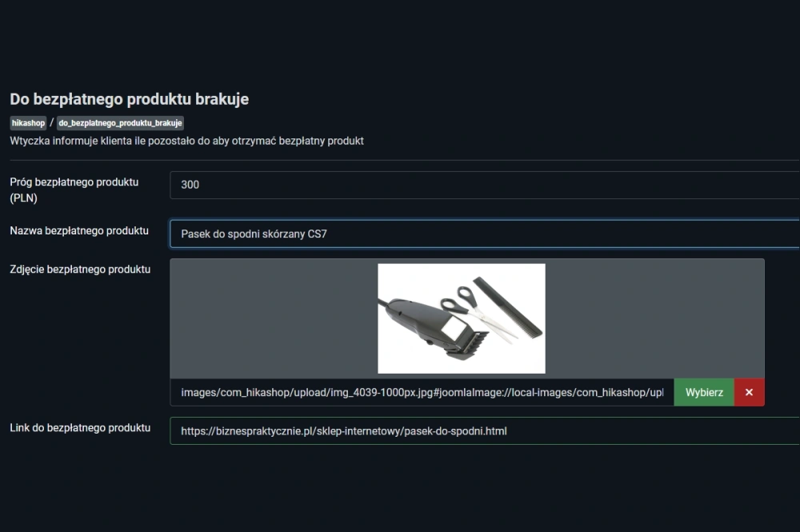
Task: Click the gray preview area right of image
Action: point(654,318)
